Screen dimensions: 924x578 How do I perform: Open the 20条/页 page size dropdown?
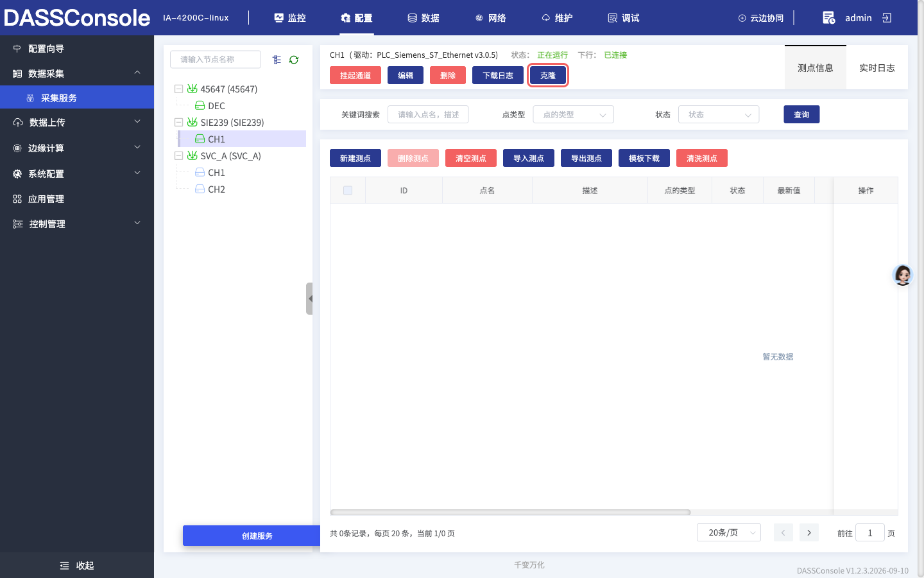point(729,532)
